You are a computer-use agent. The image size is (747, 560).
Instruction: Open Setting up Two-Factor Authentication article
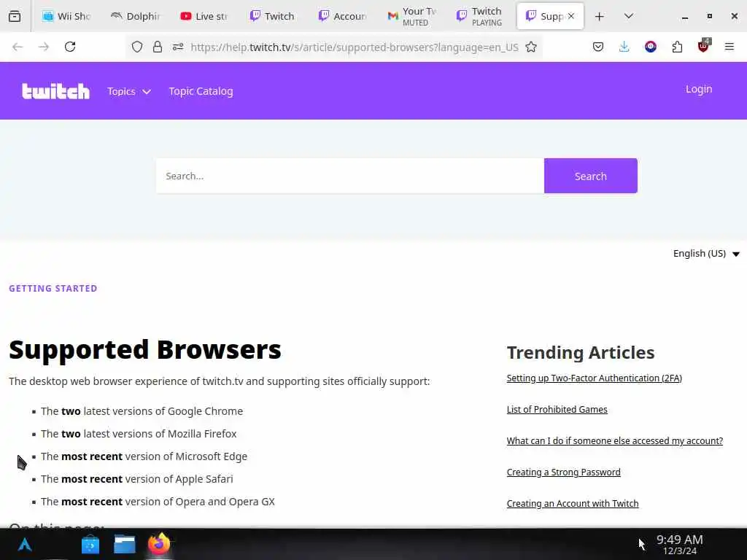point(594,378)
